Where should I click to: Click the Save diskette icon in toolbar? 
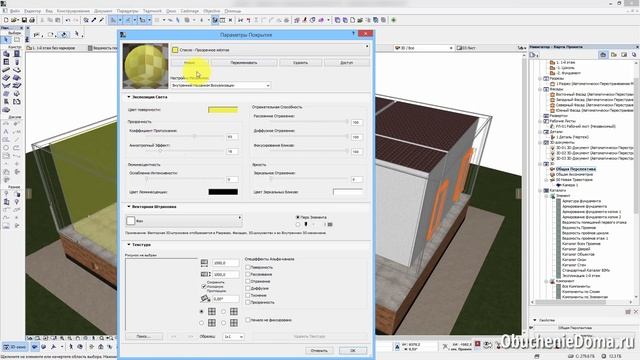[x=24, y=20]
